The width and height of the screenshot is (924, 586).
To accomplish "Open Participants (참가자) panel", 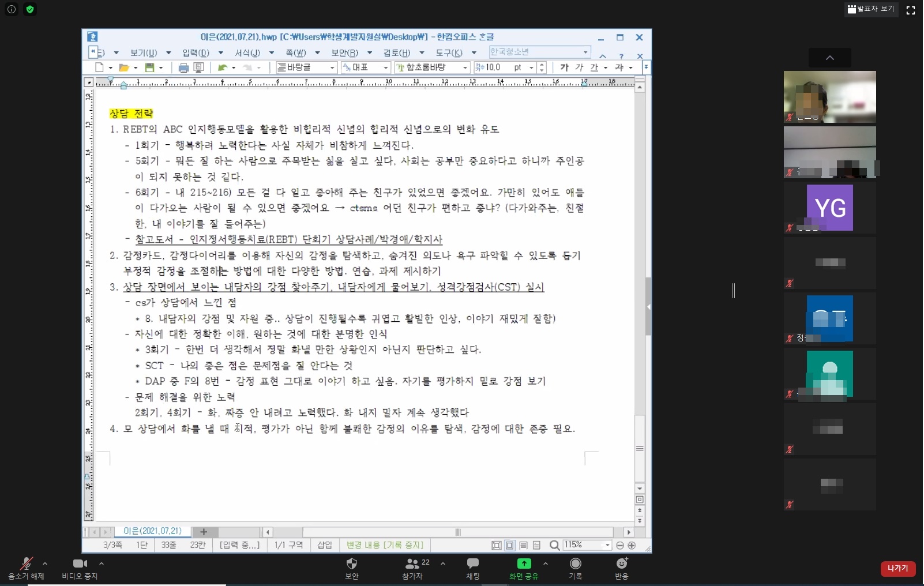I will click(x=412, y=568).
